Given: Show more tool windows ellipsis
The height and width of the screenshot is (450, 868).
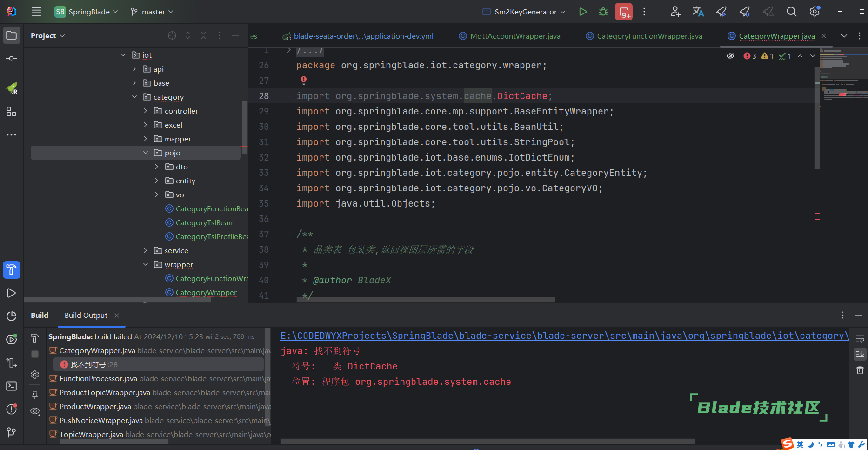Looking at the screenshot, I should pyautogui.click(x=12, y=134).
